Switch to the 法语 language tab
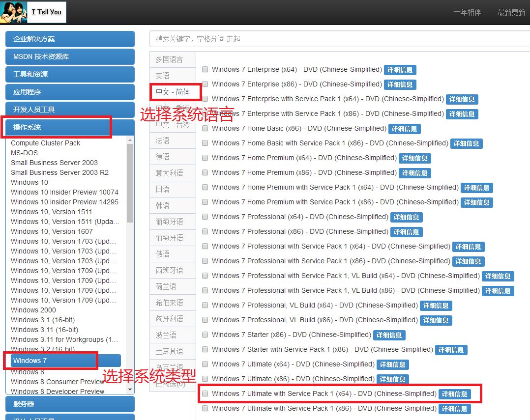The width and height of the screenshot is (530, 420). [x=173, y=140]
